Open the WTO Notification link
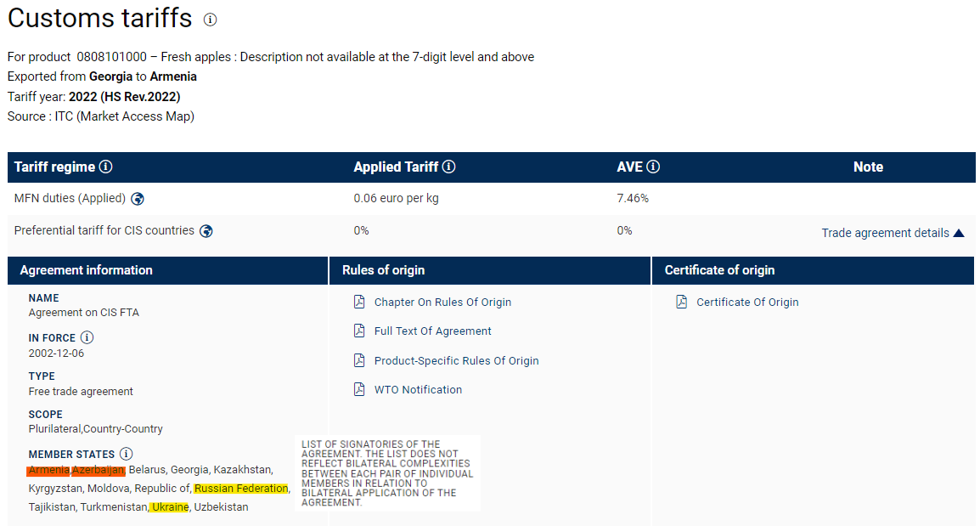The image size is (980, 526). pyautogui.click(x=418, y=389)
